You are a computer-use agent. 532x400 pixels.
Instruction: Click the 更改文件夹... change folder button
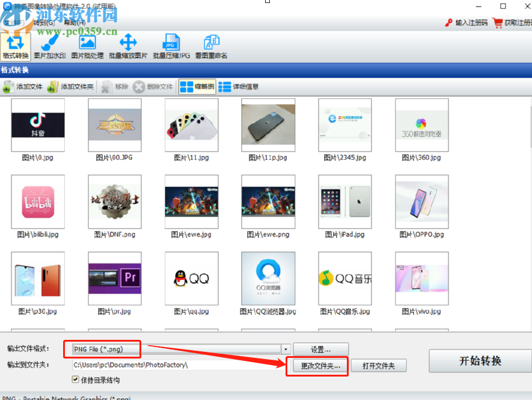pyautogui.click(x=320, y=366)
